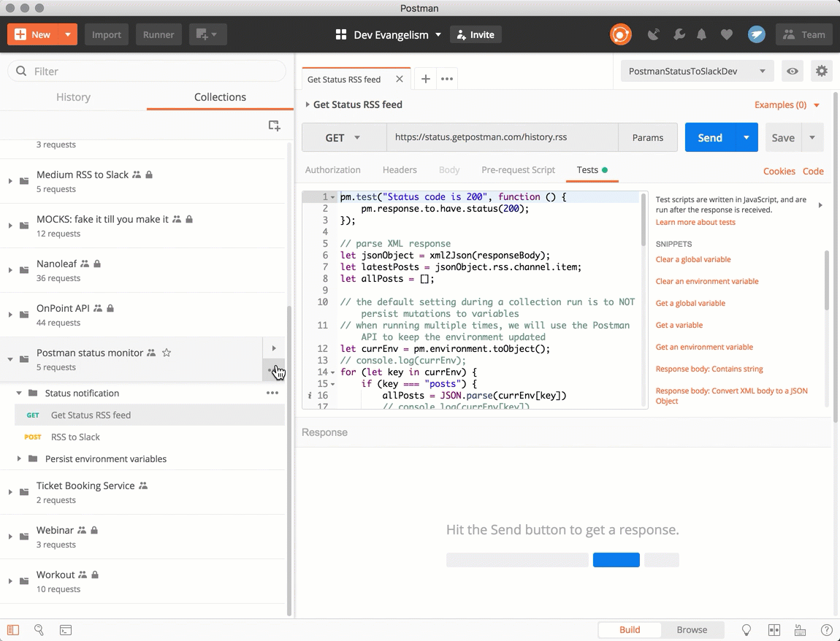The height and width of the screenshot is (641, 840).
Task: Expand the OnPoint API collection
Action: (x=10, y=315)
